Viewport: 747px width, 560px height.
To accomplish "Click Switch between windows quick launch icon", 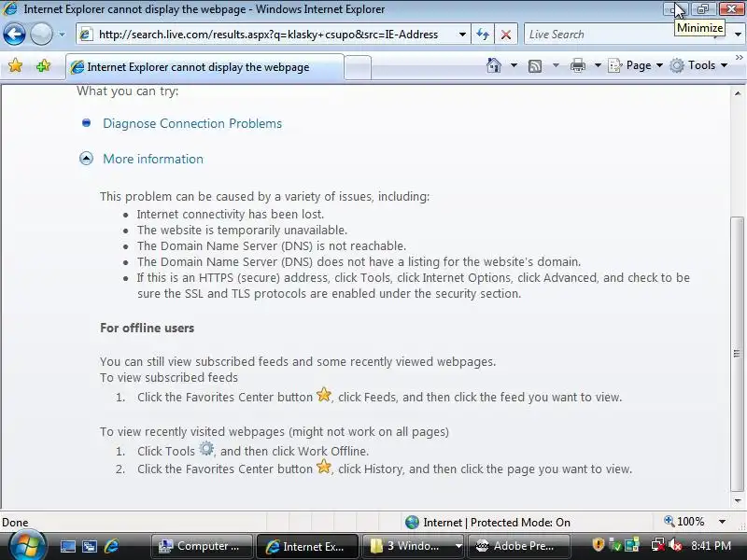I will [89, 546].
